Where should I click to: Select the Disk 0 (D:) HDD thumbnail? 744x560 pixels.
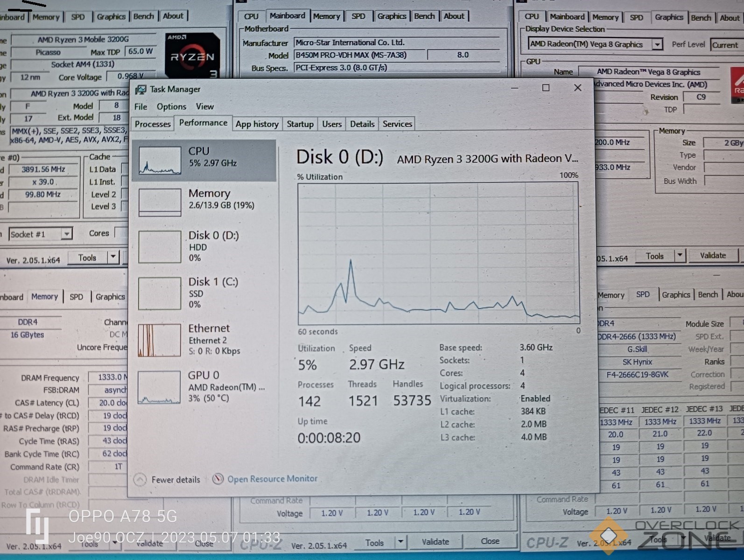[x=160, y=247]
